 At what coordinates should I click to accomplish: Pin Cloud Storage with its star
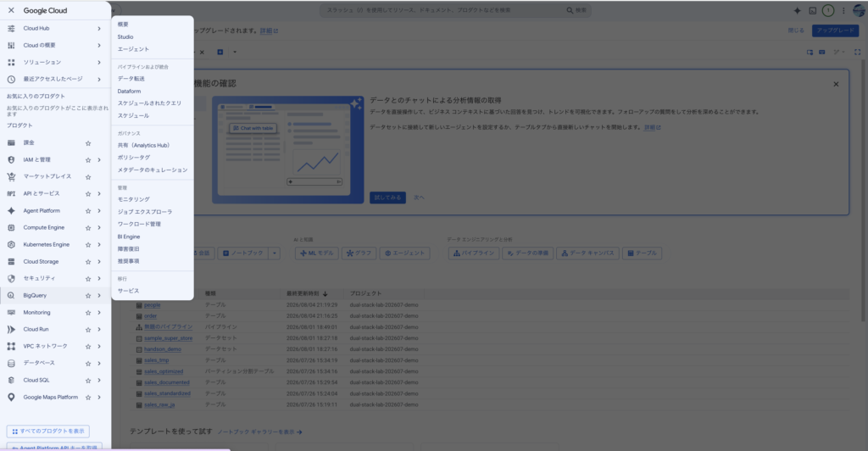pyautogui.click(x=88, y=262)
